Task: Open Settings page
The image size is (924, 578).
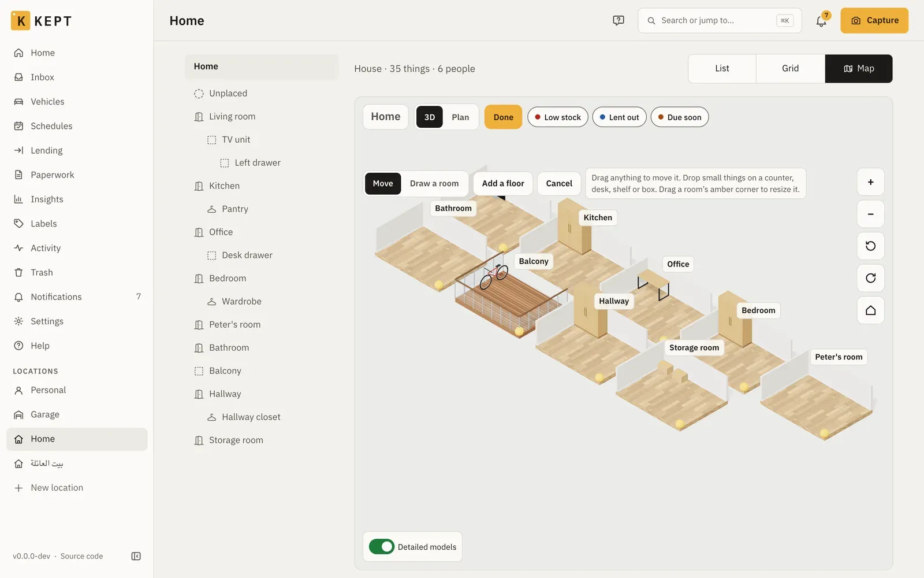Action: point(77,321)
